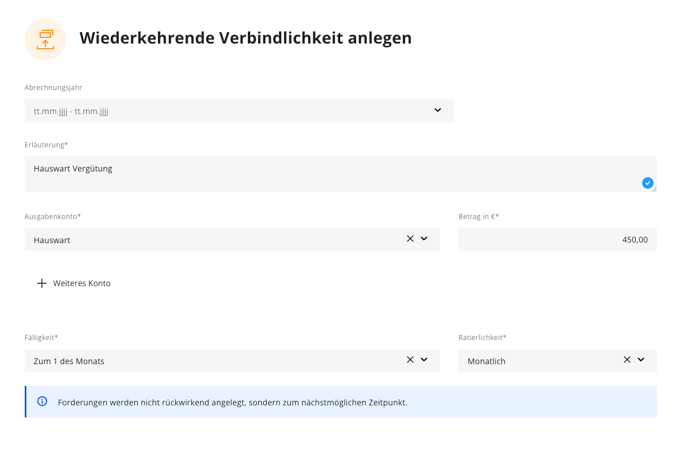Viewport: 688px width, 453px height.
Task: Click the Zum 1 des Monats value
Action: coord(69,361)
